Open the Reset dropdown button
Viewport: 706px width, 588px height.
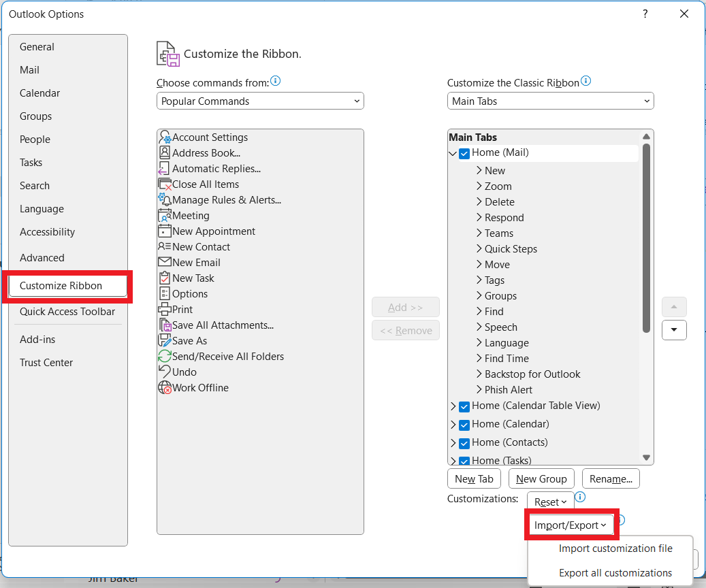point(550,502)
